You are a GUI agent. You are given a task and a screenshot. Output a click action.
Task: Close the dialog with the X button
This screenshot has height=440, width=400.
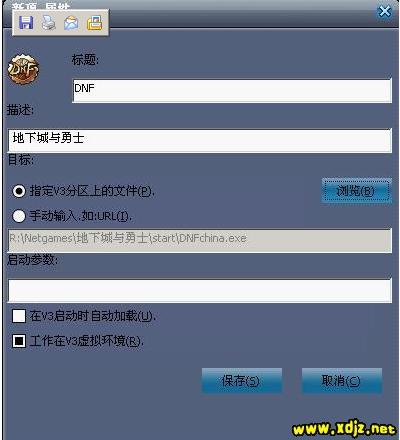(x=385, y=12)
